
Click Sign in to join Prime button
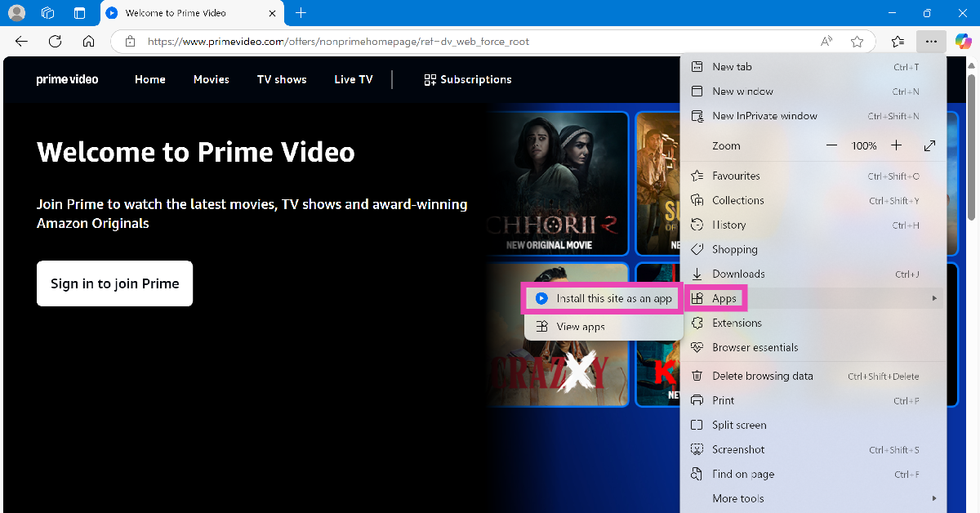point(114,283)
